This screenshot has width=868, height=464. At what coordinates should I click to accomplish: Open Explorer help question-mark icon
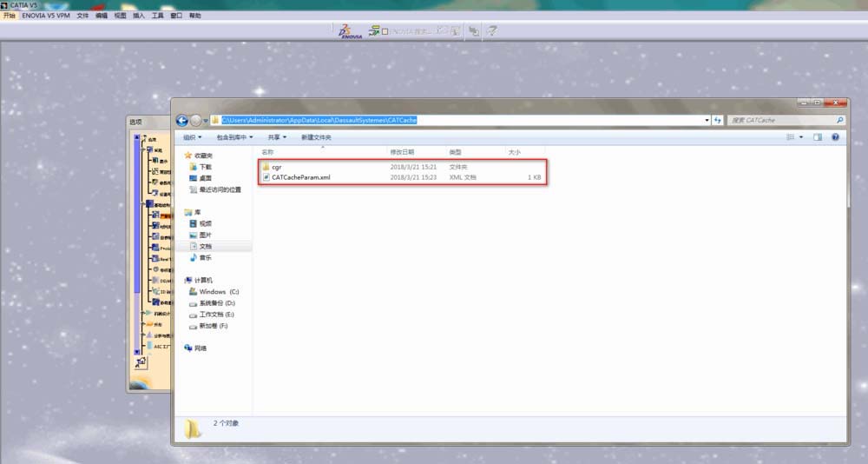click(835, 137)
